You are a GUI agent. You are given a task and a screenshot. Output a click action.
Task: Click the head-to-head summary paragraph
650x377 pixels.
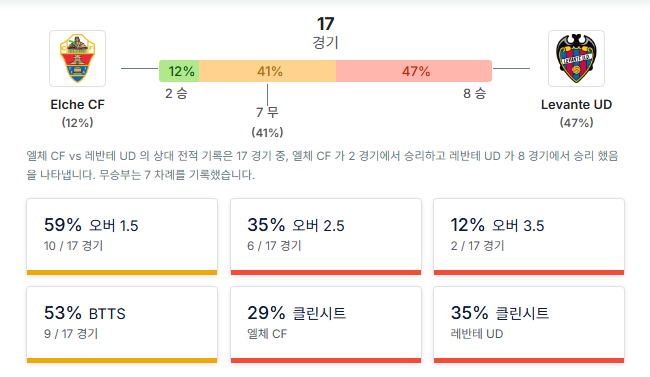coord(322,165)
